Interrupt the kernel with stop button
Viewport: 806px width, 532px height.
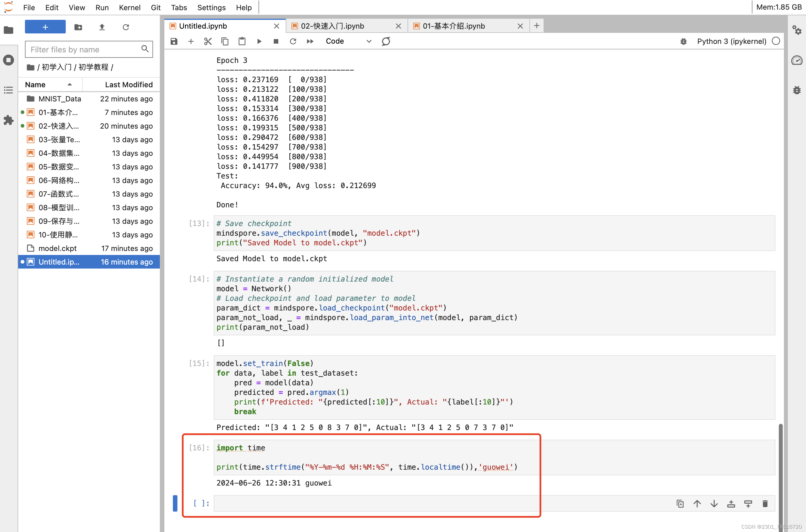tap(276, 41)
